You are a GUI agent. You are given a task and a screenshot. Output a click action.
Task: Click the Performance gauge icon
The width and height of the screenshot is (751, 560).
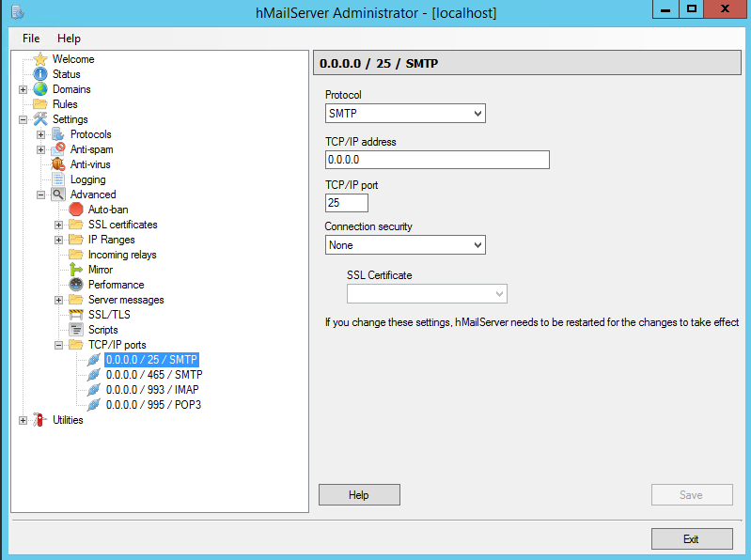point(76,285)
